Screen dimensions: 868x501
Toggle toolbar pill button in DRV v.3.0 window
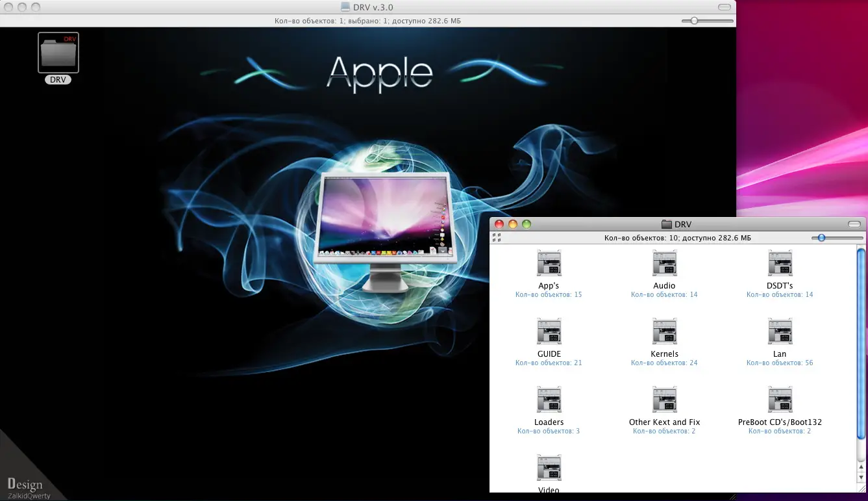pyautogui.click(x=725, y=7)
